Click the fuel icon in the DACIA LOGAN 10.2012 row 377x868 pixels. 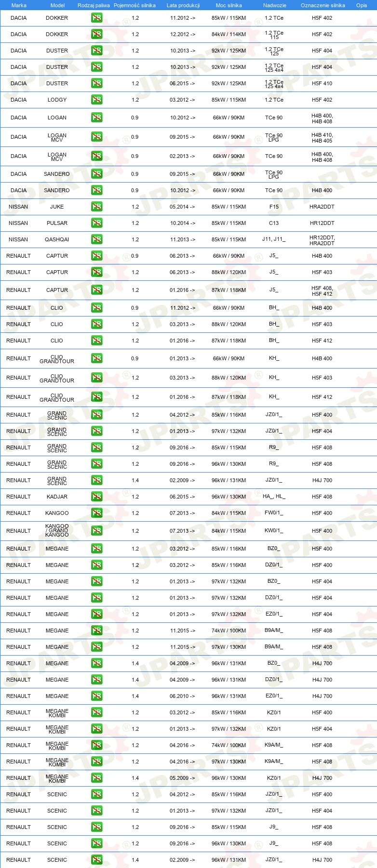coord(96,118)
